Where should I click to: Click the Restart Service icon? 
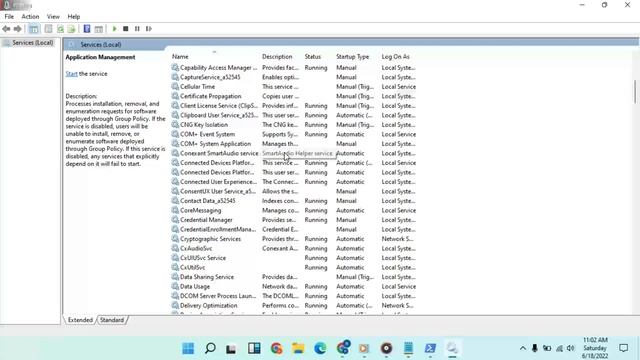(149, 29)
